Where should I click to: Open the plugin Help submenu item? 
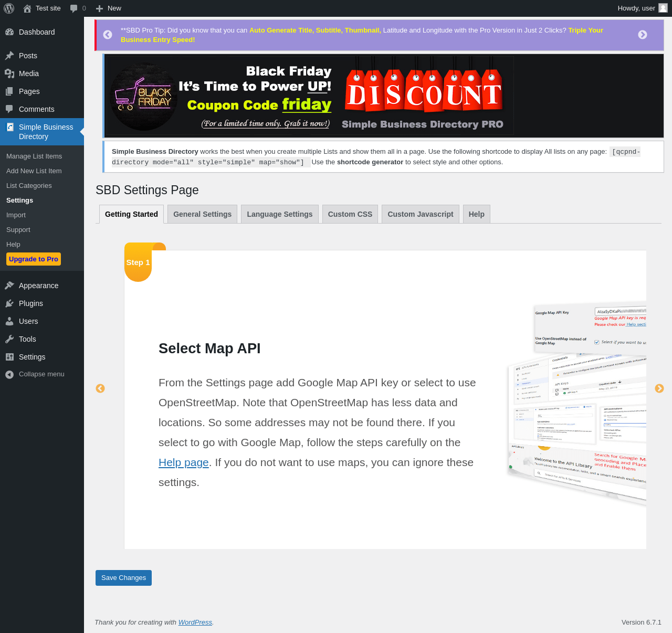click(x=13, y=245)
